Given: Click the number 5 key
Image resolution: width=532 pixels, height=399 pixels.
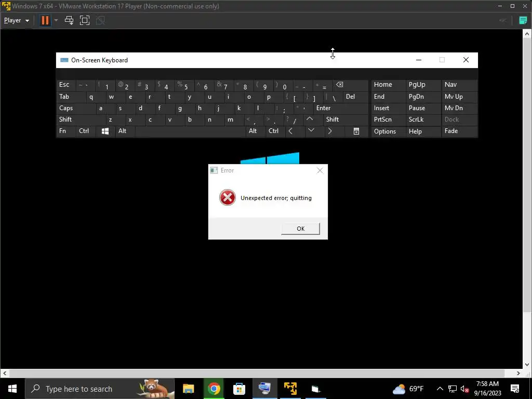Looking at the screenshot, I should pos(184,85).
